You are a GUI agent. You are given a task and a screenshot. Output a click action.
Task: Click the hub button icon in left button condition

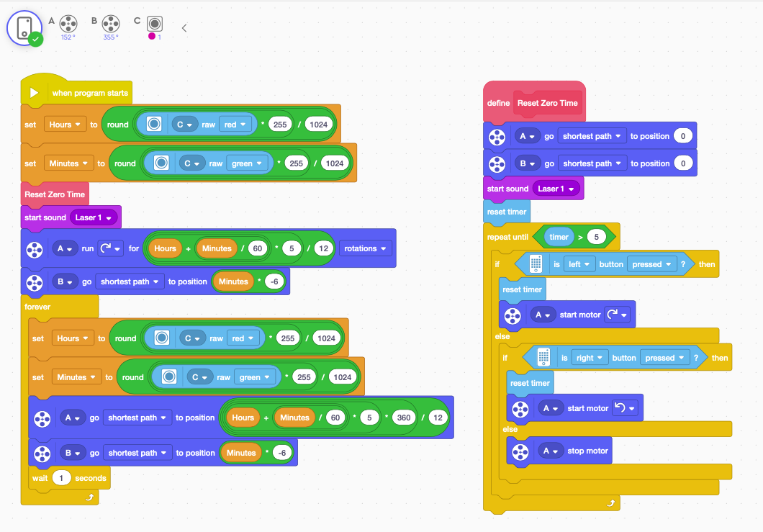coord(536,264)
